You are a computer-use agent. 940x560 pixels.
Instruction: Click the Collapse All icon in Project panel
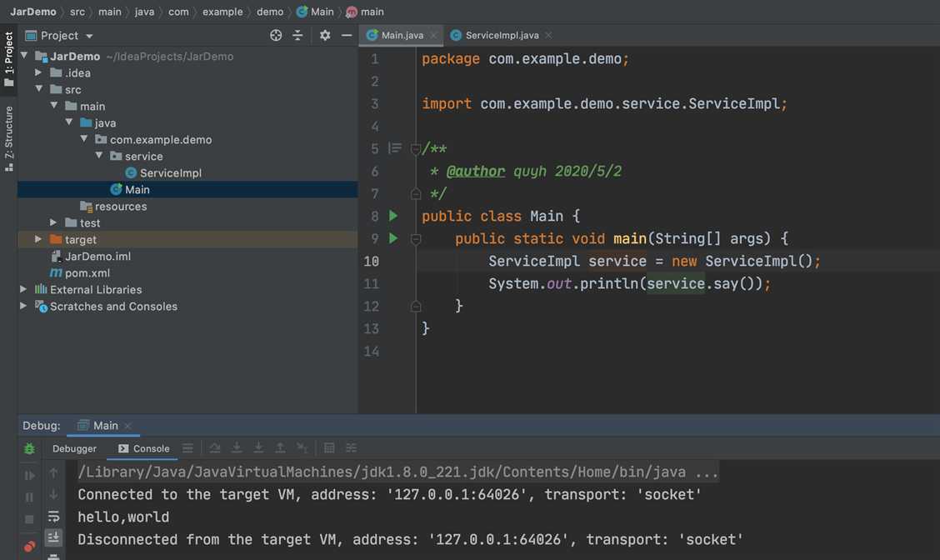(297, 35)
